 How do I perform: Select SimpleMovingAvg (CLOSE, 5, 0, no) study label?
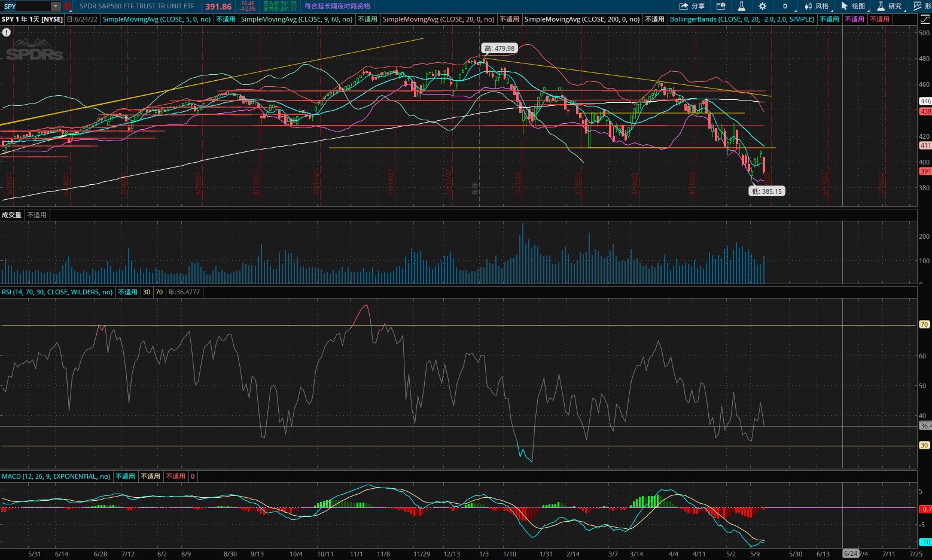[157, 19]
